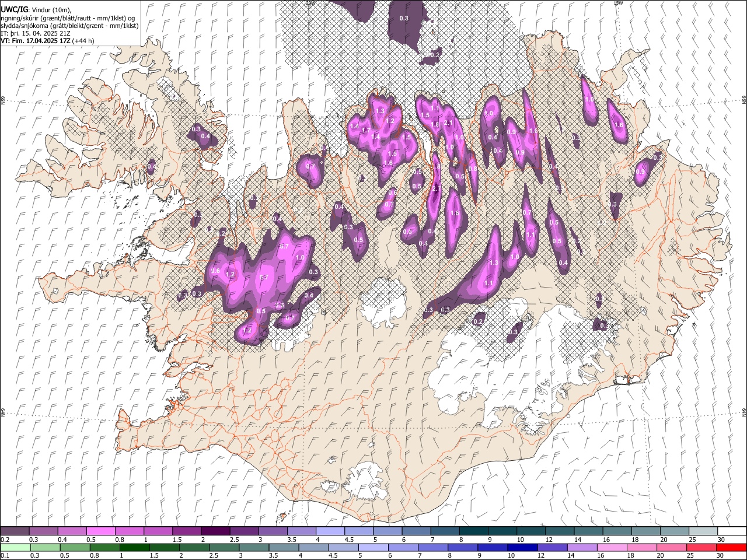Click the 'rigning/skúrir' legend description line

pos(68,18)
